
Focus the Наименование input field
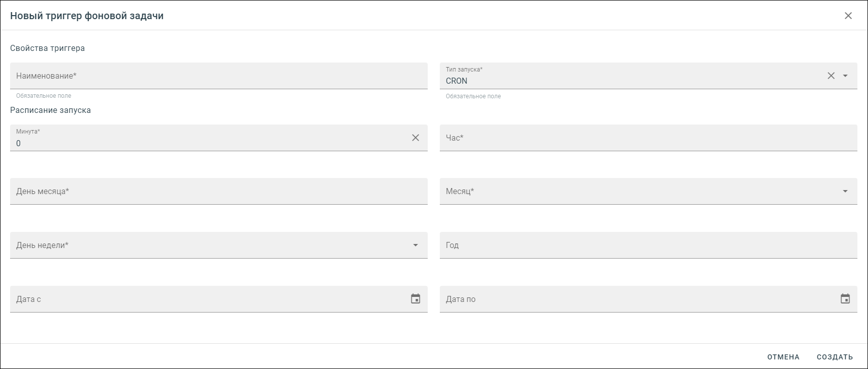pyautogui.click(x=219, y=76)
